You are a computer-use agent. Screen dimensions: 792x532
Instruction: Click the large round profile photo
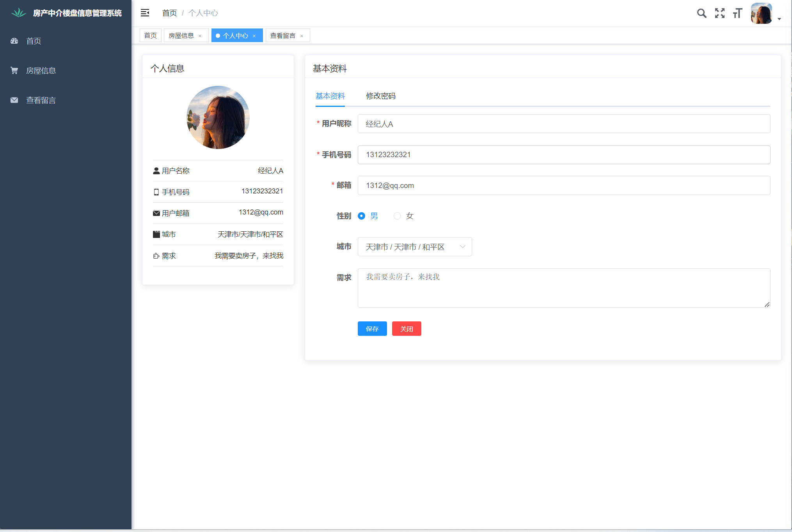click(x=218, y=117)
